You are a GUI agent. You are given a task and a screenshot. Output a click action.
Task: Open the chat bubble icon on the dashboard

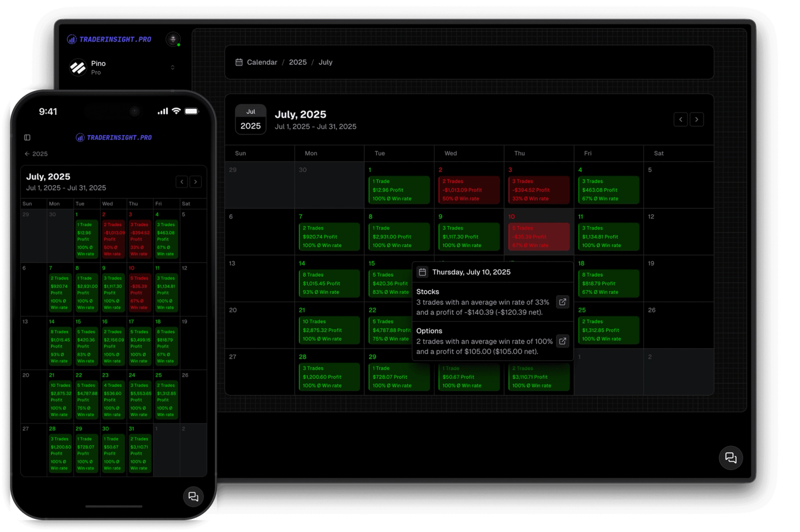(x=731, y=457)
